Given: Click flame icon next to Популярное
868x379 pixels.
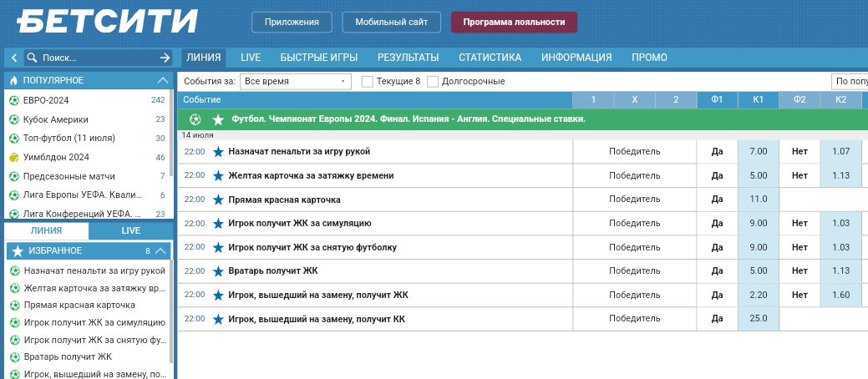Looking at the screenshot, I should [14, 80].
